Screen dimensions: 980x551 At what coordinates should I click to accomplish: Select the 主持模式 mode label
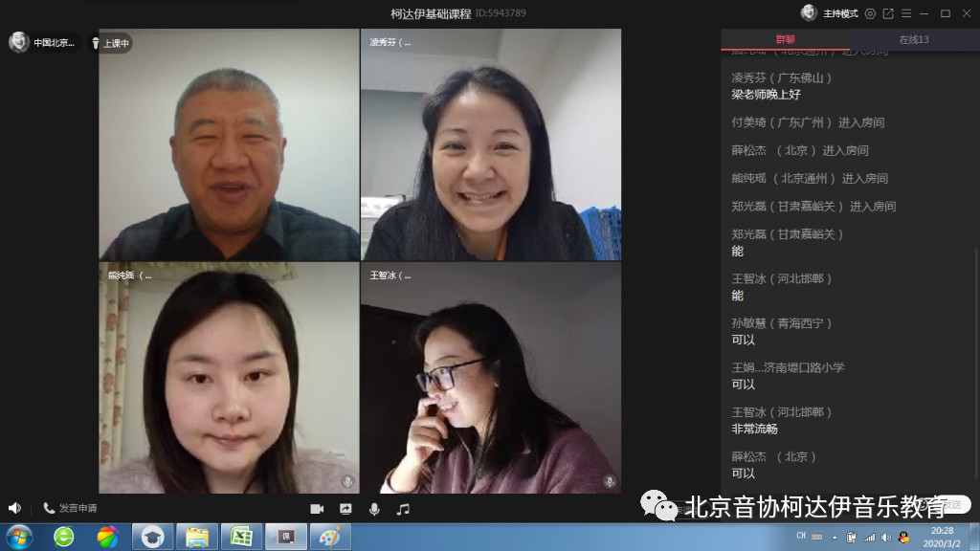pyautogui.click(x=840, y=13)
